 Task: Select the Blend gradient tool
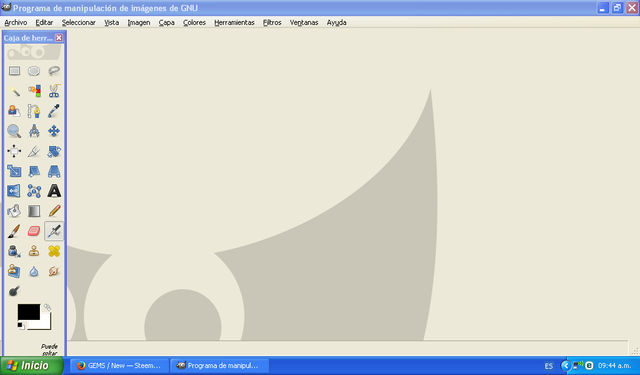(34, 211)
